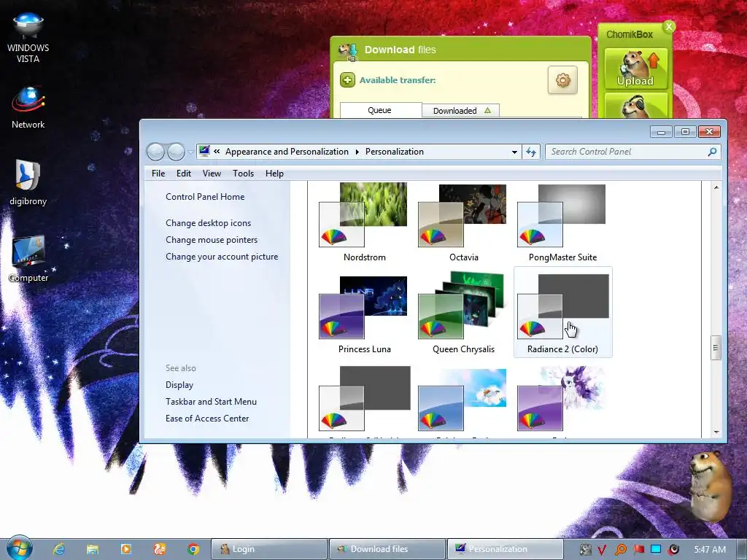This screenshot has height=560, width=747.
Task: Click the orange magnifier tray icon
Action: (x=620, y=550)
